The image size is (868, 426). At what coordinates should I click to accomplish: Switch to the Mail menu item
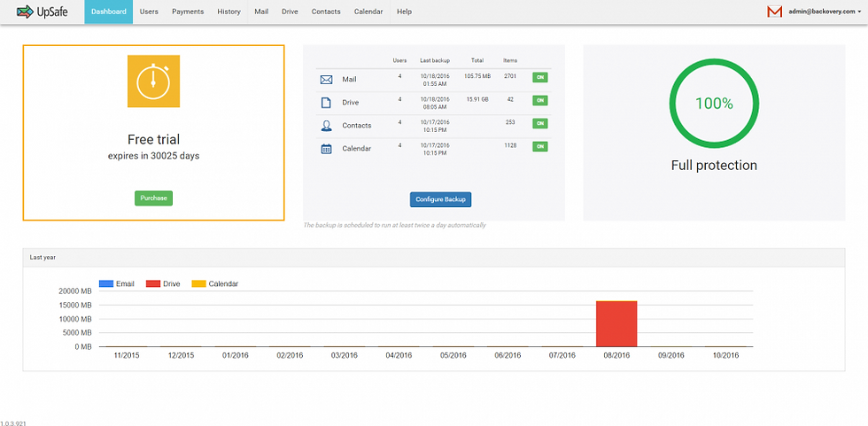pos(261,12)
